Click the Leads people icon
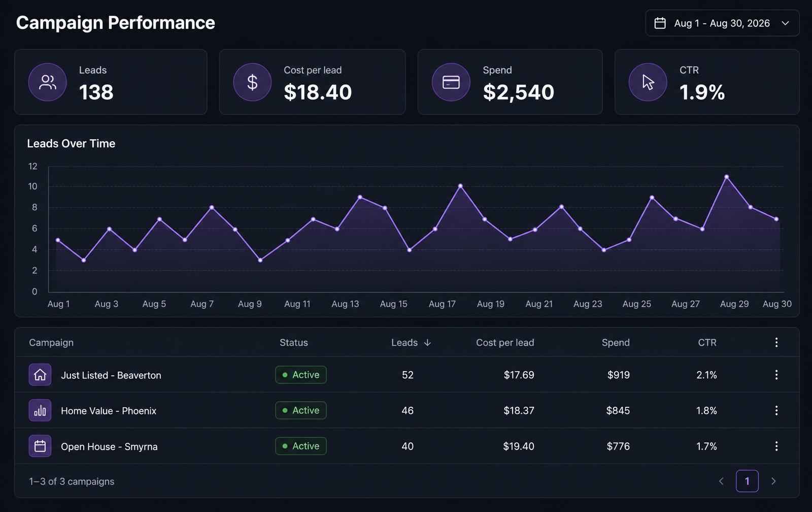Image resolution: width=812 pixels, height=512 pixels. [x=47, y=82]
